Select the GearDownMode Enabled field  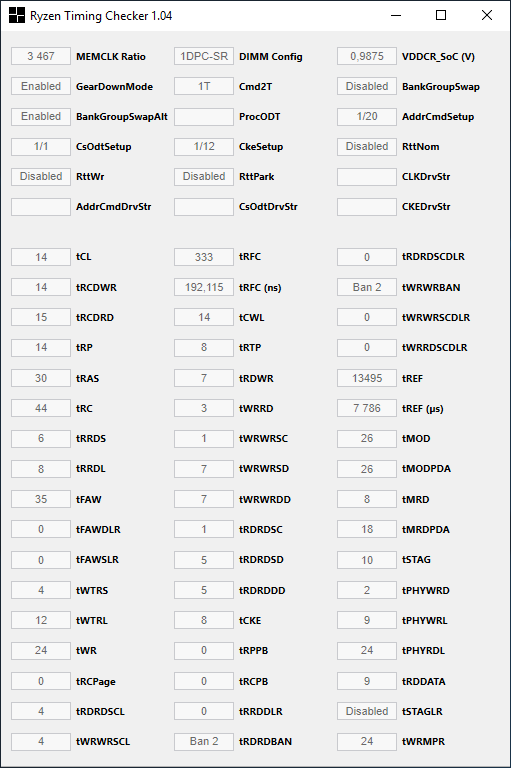click(x=41, y=86)
